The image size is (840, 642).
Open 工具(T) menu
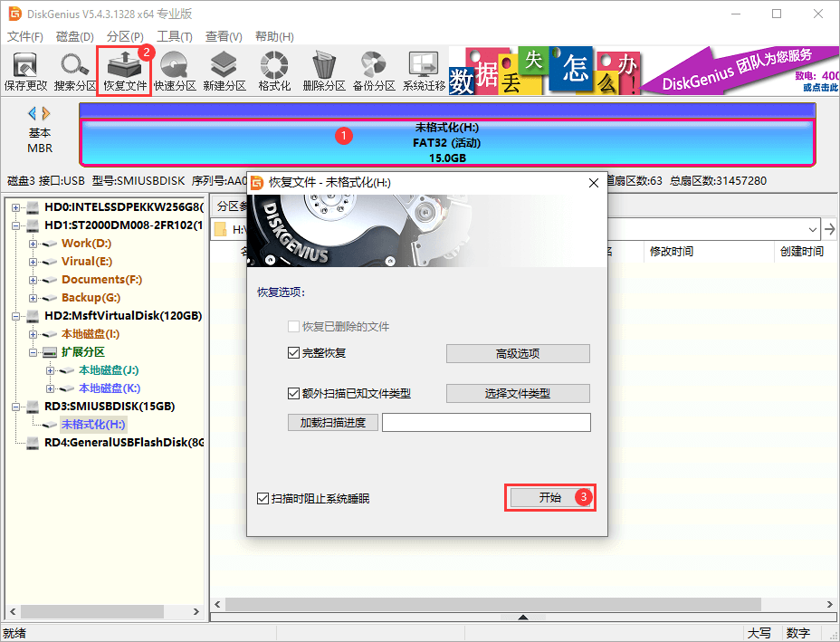coord(174,36)
